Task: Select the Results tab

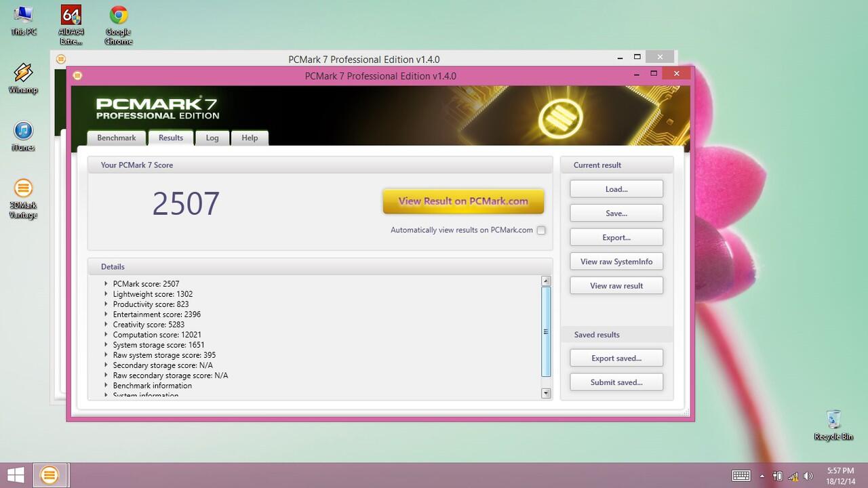Action: click(x=171, y=138)
